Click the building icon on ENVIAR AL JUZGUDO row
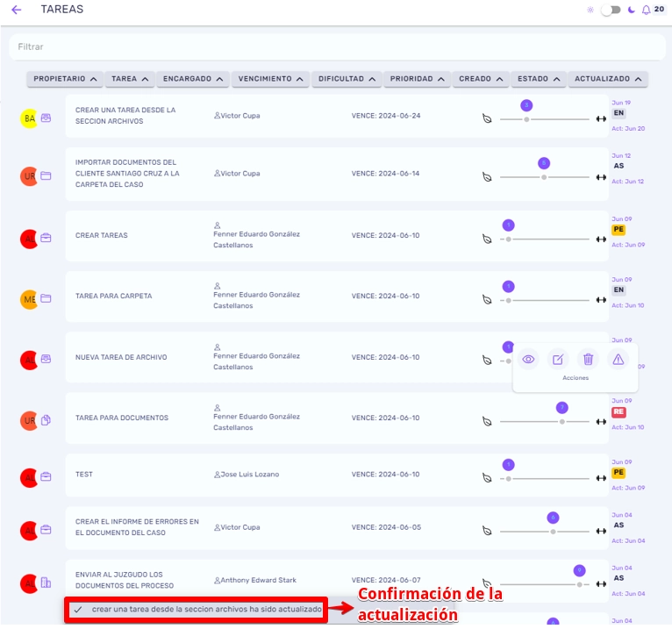 coord(46,583)
